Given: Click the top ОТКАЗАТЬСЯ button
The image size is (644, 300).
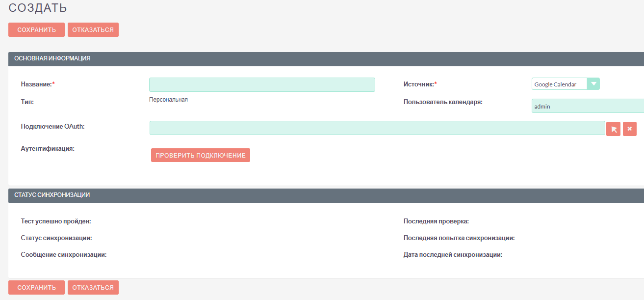Looking at the screenshot, I should click(93, 29).
